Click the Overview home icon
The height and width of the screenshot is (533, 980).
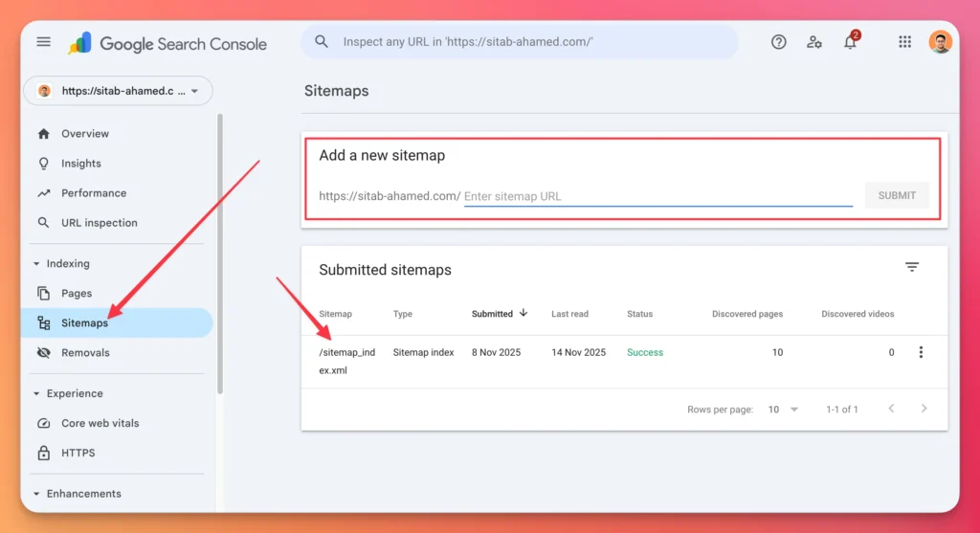point(43,134)
